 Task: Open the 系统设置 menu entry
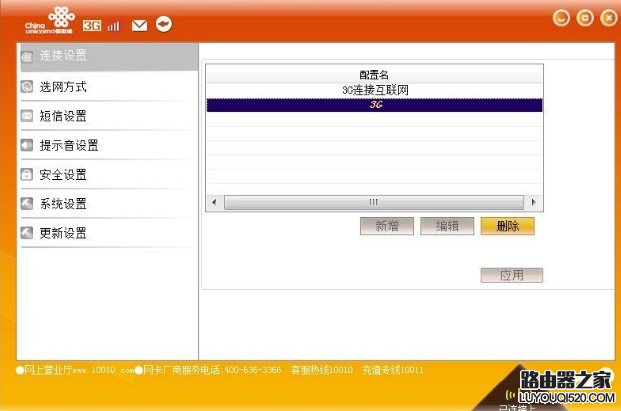pos(109,204)
